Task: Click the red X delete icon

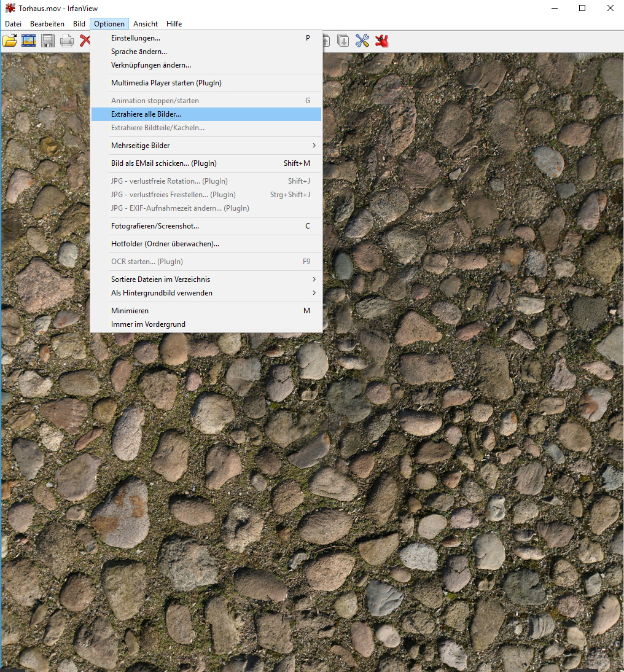Action: (x=85, y=41)
